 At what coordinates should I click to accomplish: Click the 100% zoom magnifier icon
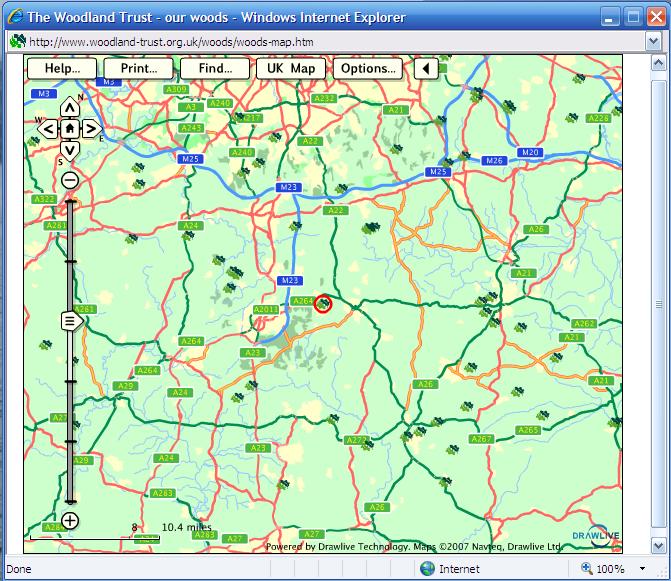(x=587, y=568)
